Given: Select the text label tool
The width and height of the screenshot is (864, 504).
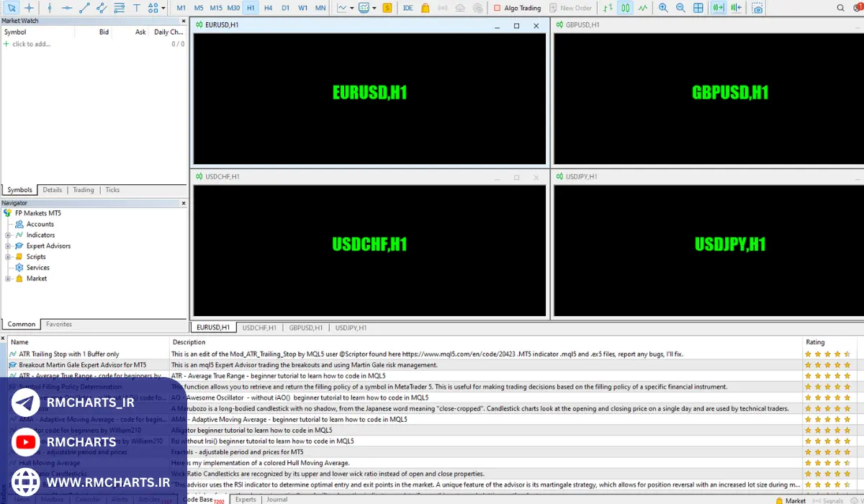Looking at the screenshot, I should (137, 8).
